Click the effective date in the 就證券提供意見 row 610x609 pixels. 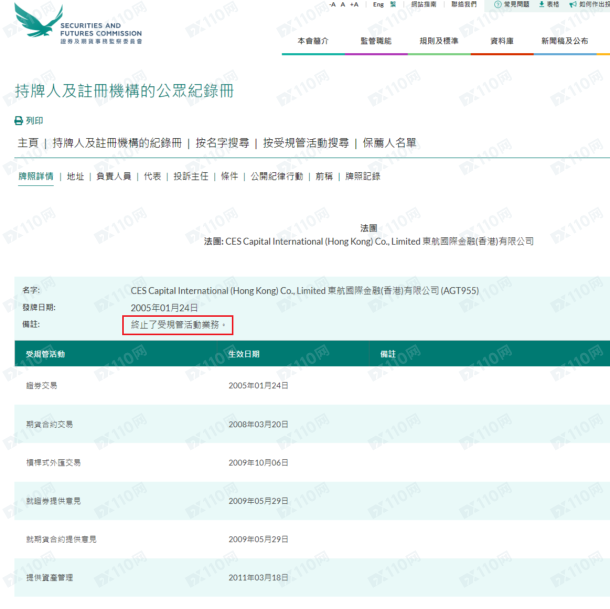click(x=258, y=501)
